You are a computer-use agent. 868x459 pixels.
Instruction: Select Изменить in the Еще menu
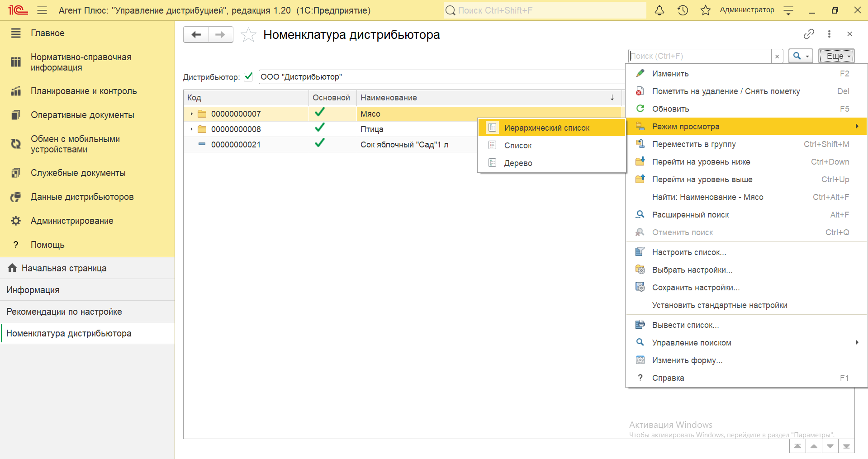(x=746, y=74)
